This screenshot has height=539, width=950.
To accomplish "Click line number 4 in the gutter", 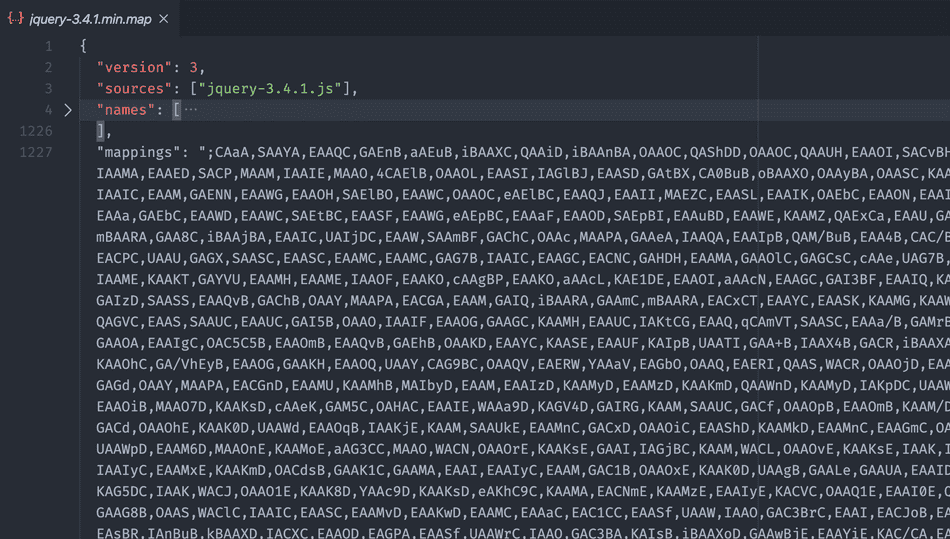I will pyautogui.click(x=48, y=110).
